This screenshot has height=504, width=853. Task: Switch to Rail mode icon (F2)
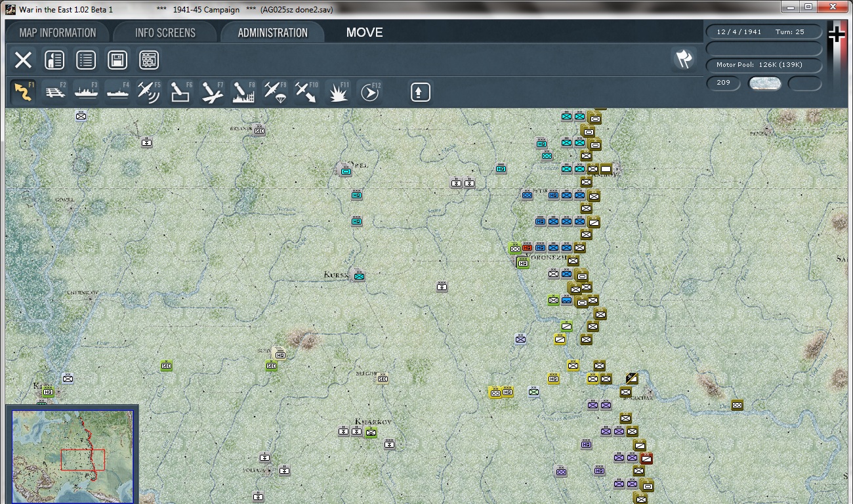[54, 92]
